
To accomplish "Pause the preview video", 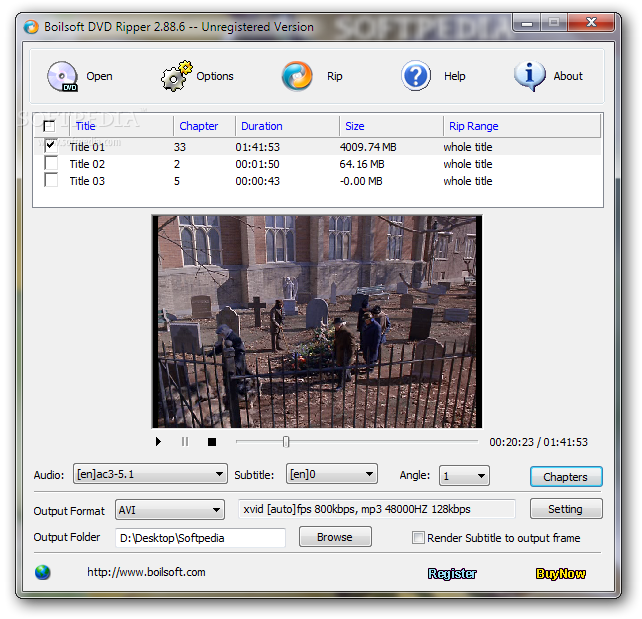I will pyautogui.click(x=185, y=442).
